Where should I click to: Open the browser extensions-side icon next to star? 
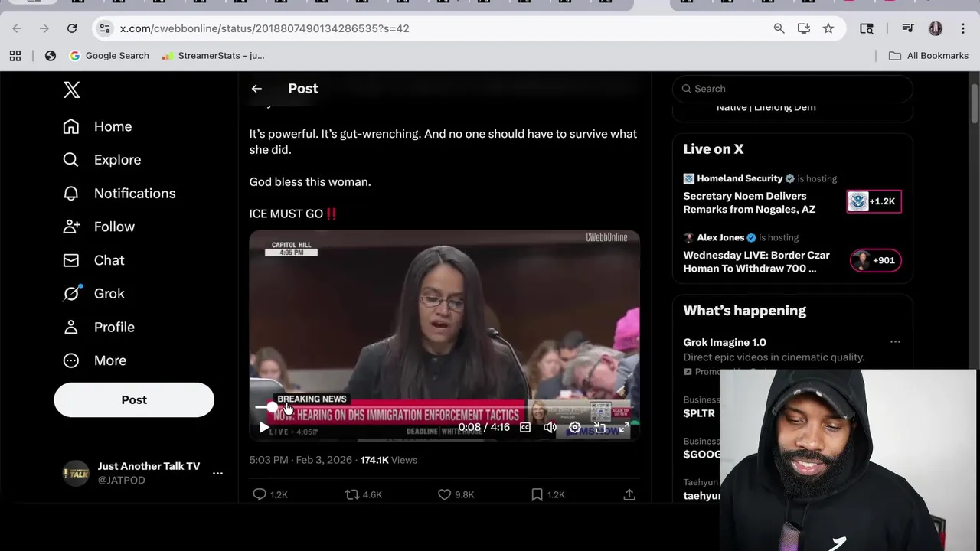(x=867, y=28)
